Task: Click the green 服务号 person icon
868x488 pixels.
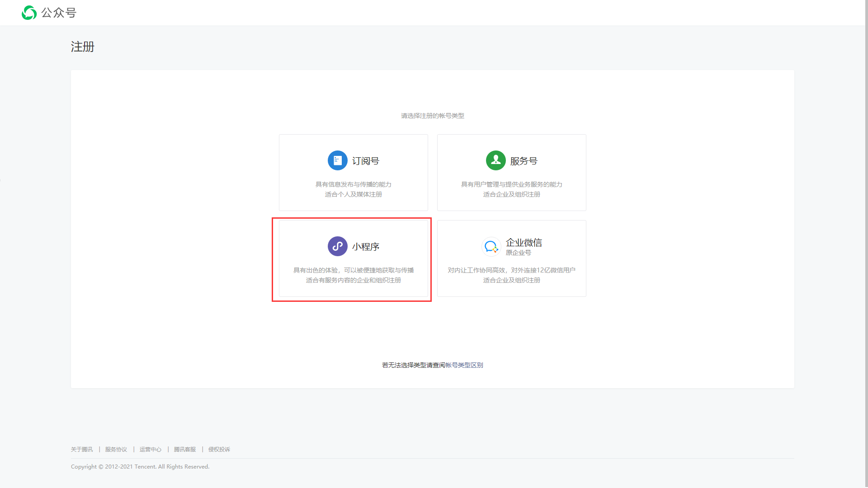Action: click(x=495, y=160)
